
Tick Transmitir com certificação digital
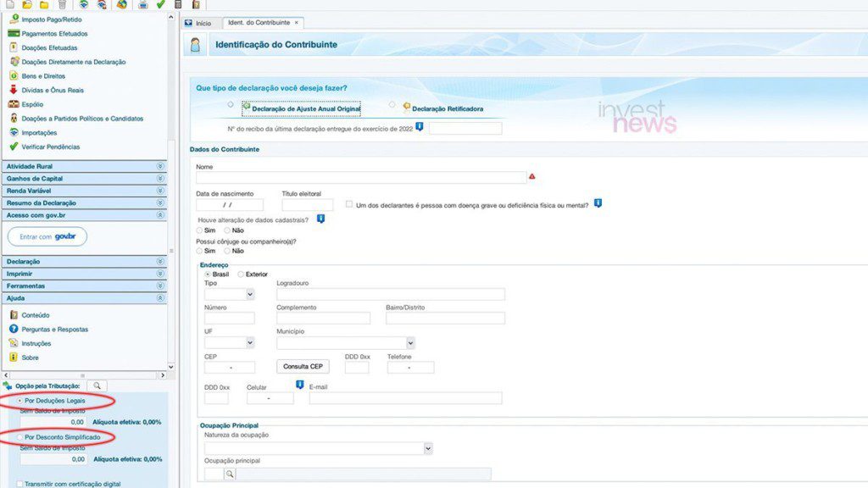tap(20, 484)
